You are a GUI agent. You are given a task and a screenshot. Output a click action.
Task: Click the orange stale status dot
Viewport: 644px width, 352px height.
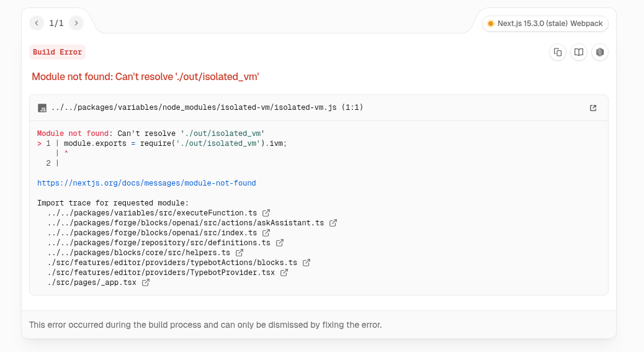point(490,24)
